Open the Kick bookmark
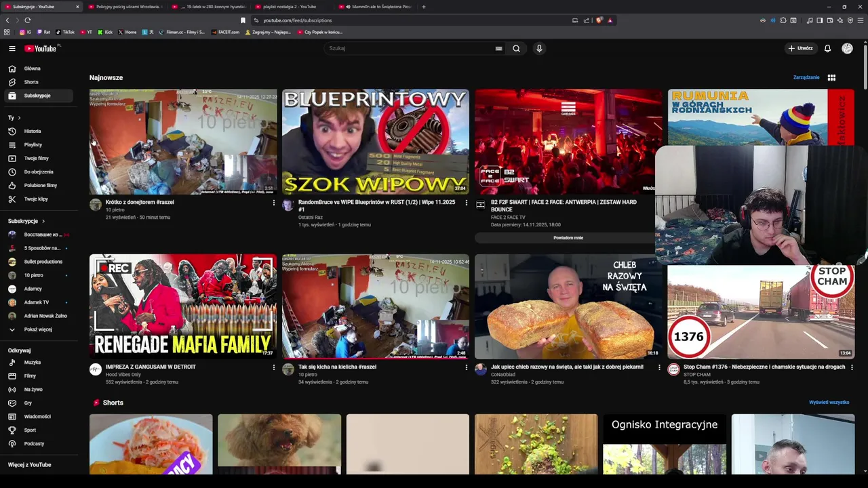Image resolution: width=868 pixels, height=488 pixels. [105, 32]
